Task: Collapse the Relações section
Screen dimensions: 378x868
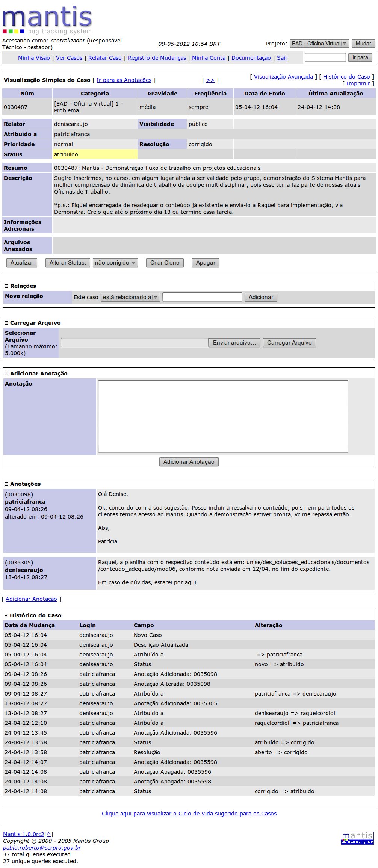Action: pyautogui.click(x=6, y=286)
